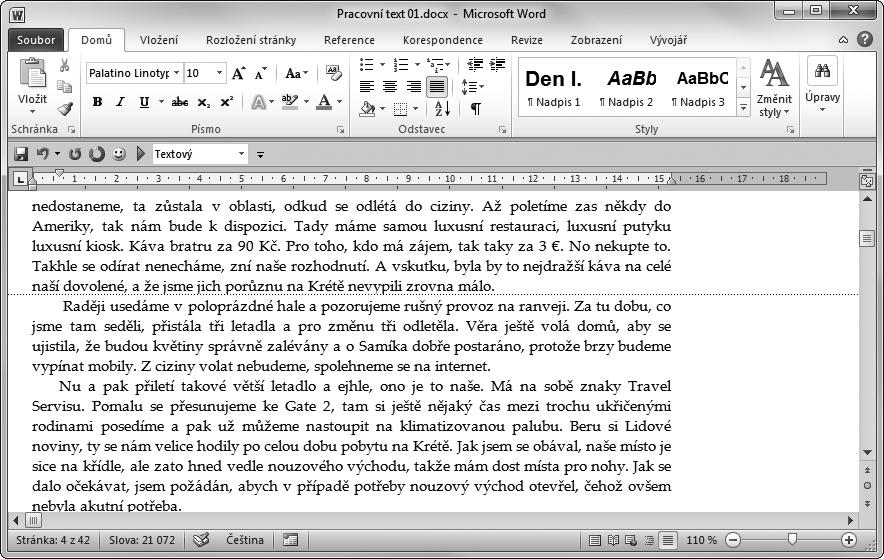Center the paragraph text

390,86
